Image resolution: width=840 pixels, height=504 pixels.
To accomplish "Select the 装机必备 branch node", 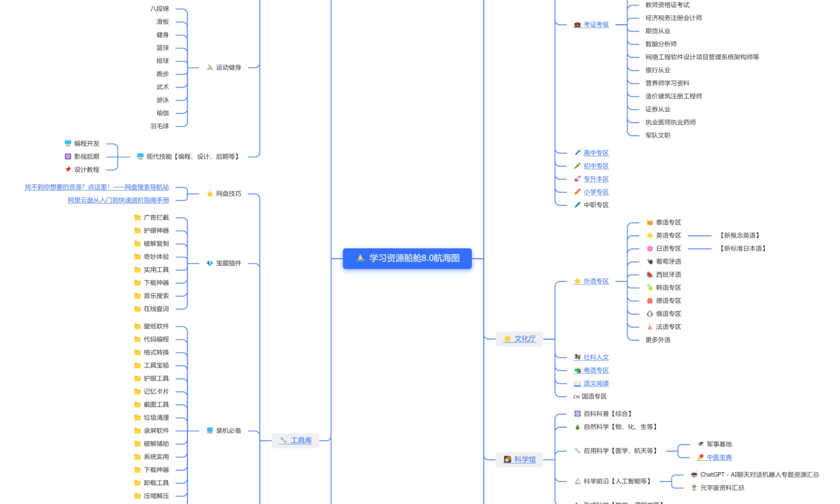I will coord(228,430).
